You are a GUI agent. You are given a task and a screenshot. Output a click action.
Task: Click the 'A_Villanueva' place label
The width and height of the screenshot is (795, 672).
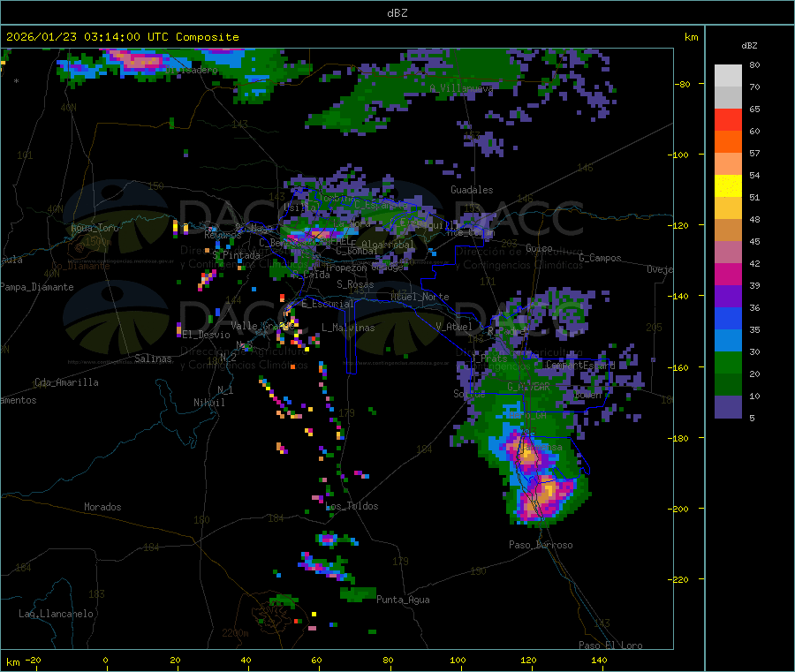pyautogui.click(x=461, y=88)
